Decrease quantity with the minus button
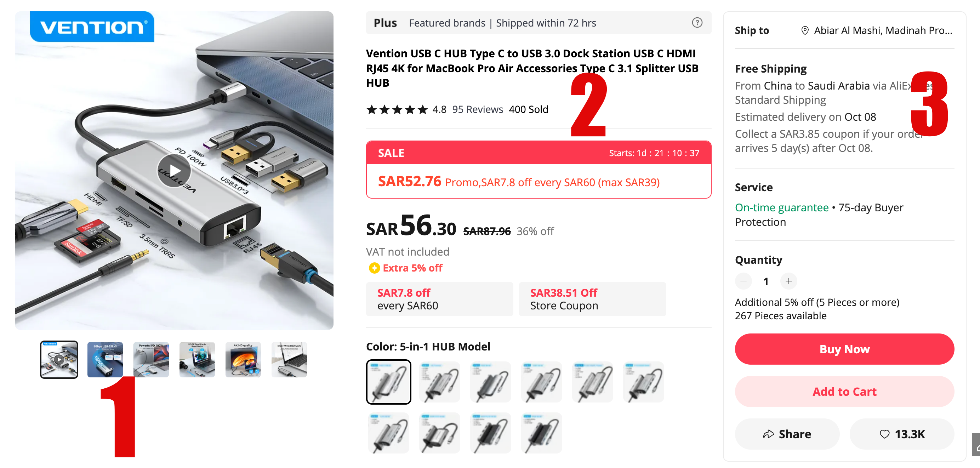 743,281
